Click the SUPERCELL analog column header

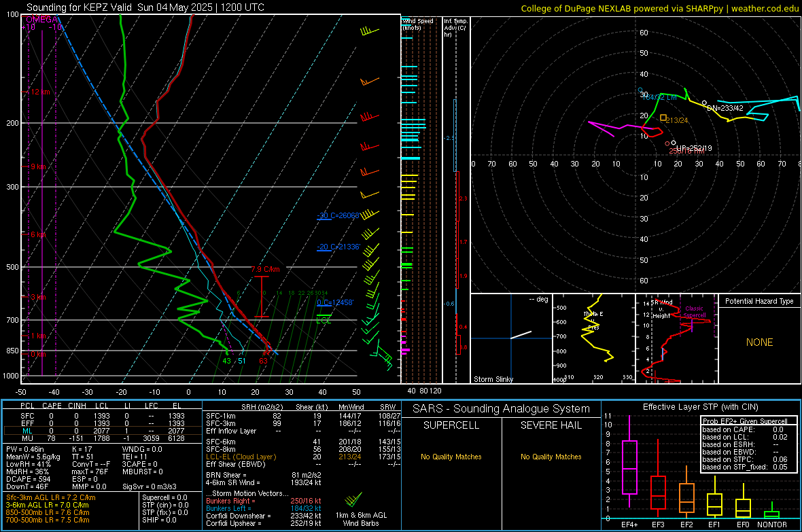click(x=451, y=425)
